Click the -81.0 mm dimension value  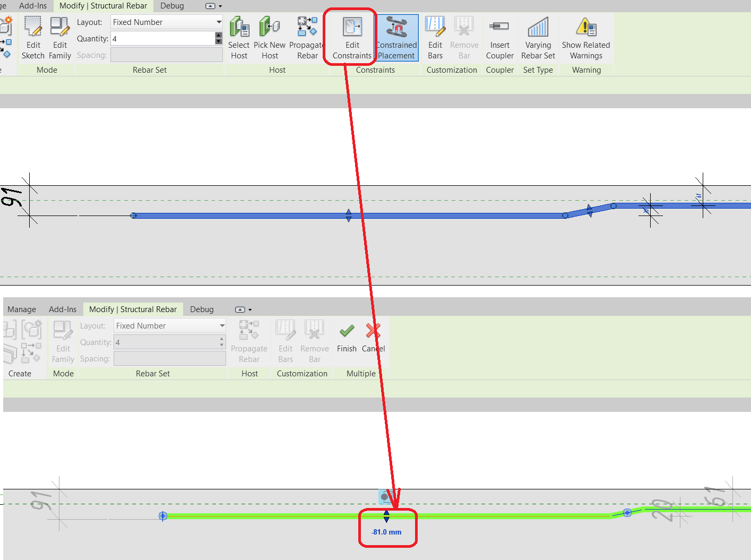point(387,531)
